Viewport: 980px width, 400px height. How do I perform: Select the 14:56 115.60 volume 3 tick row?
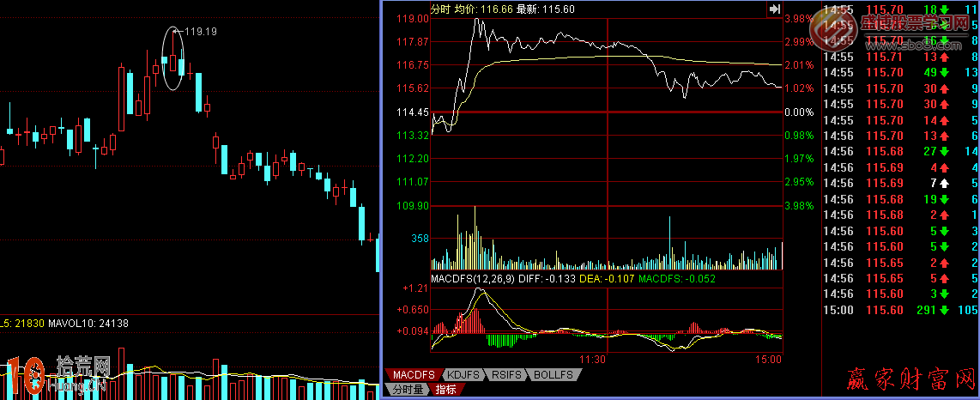(x=901, y=294)
